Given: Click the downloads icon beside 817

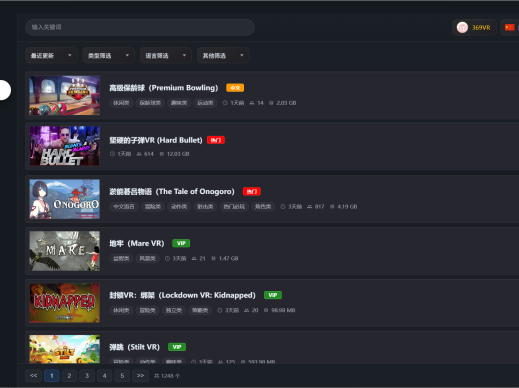Looking at the screenshot, I should tap(310, 207).
